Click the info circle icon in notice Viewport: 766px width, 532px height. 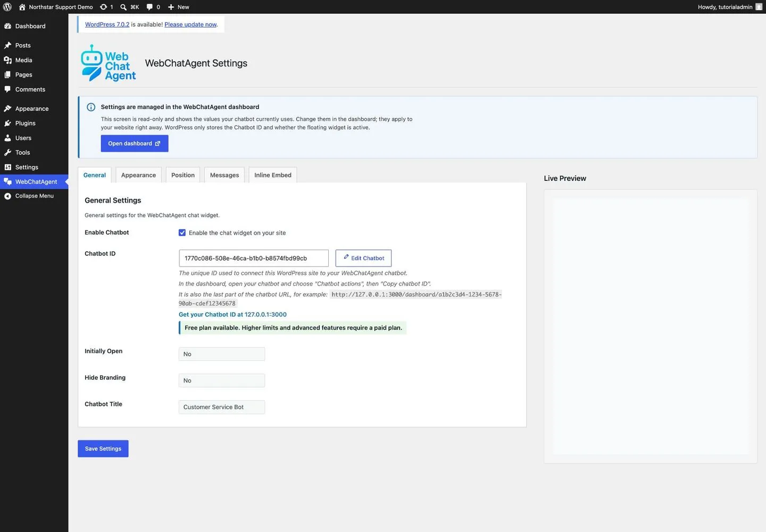coord(91,107)
